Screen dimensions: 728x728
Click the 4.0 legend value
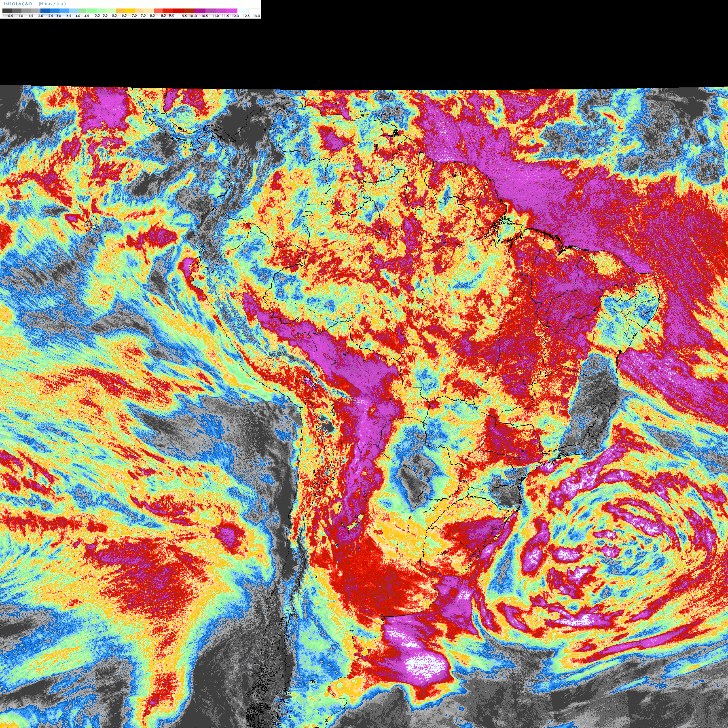[x=78, y=16]
